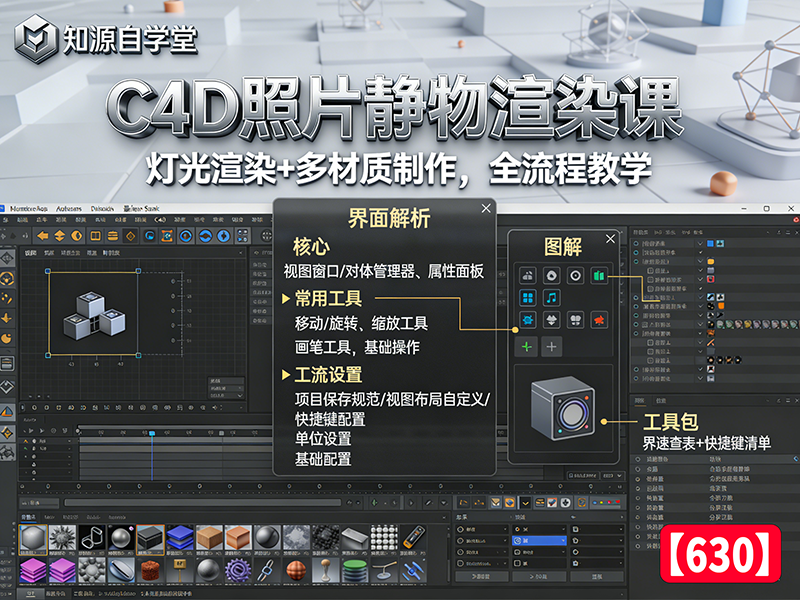This screenshot has height=600, width=800.
Task: Click the blue gear icon in 图解 panel
Action: coord(526,320)
